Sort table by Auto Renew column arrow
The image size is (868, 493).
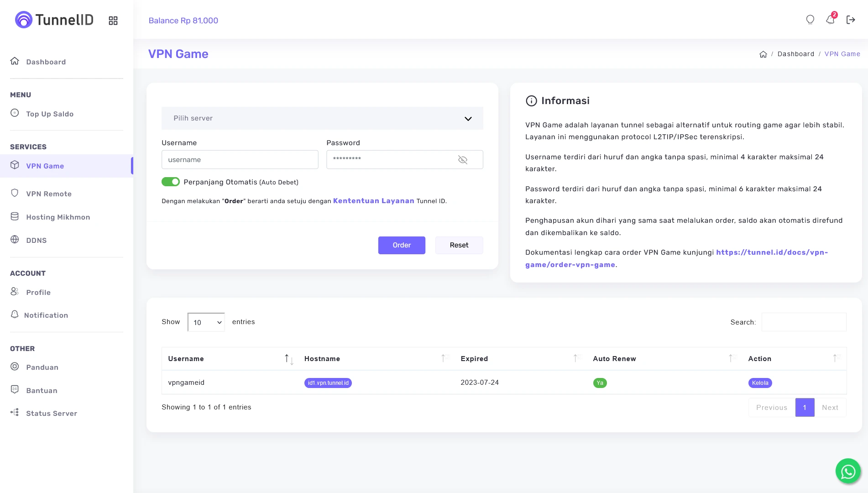point(732,358)
